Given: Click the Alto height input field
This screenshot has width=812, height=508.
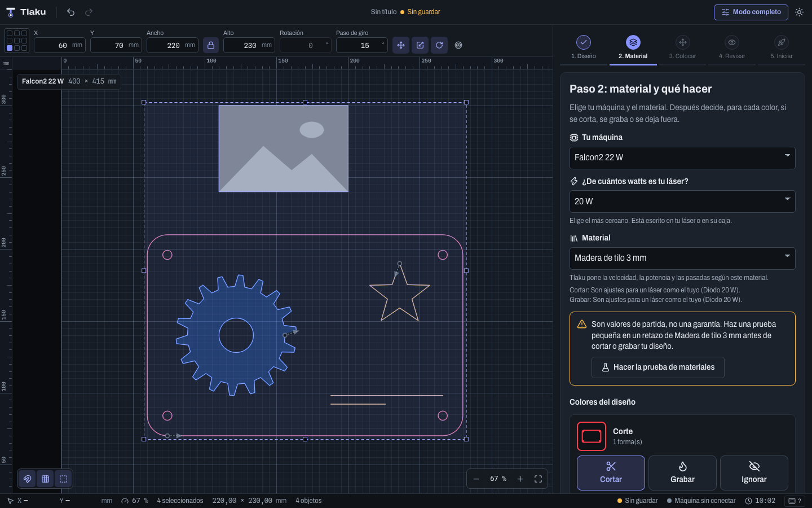Looking at the screenshot, I should click(249, 45).
